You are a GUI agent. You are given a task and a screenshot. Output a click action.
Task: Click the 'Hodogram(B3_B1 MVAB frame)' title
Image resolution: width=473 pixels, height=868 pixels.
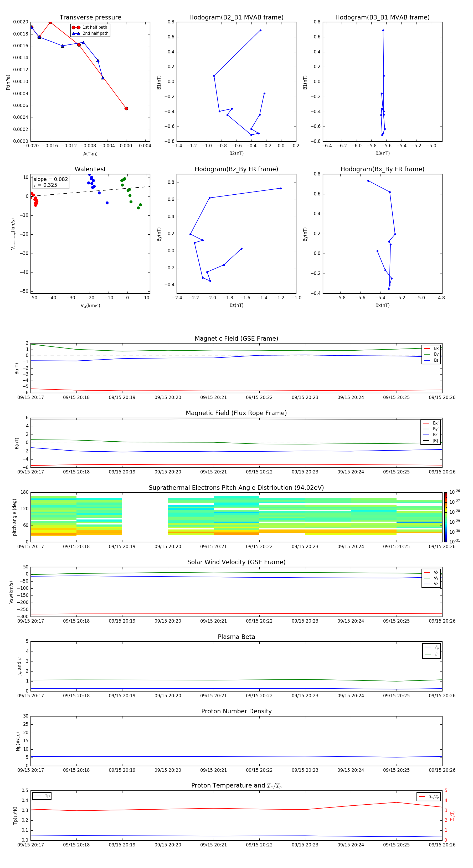point(382,18)
